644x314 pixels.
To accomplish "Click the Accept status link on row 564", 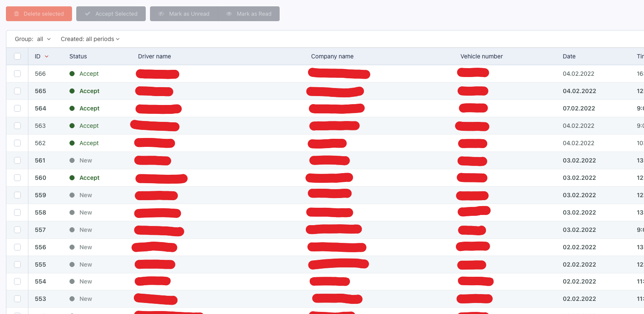I will pos(89,108).
